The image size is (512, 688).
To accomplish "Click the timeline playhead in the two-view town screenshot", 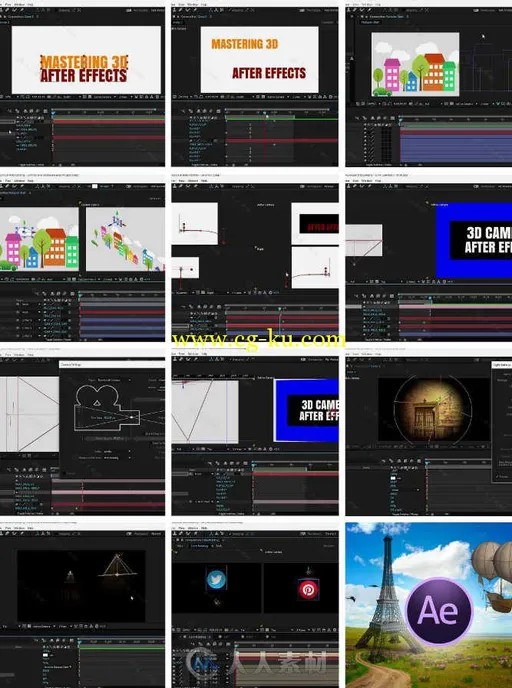I will [x=80, y=295].
